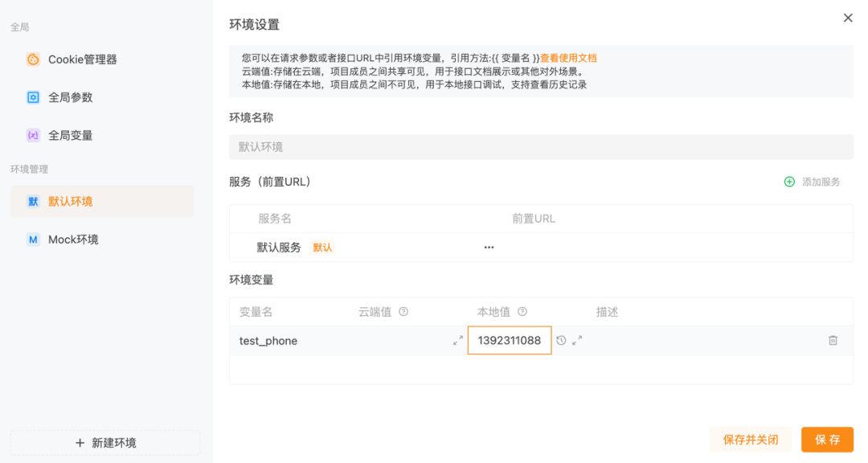868x463 pixels.
Task: Expand 本地值 editor via arrows icon
Action: [x=576, y=340]
